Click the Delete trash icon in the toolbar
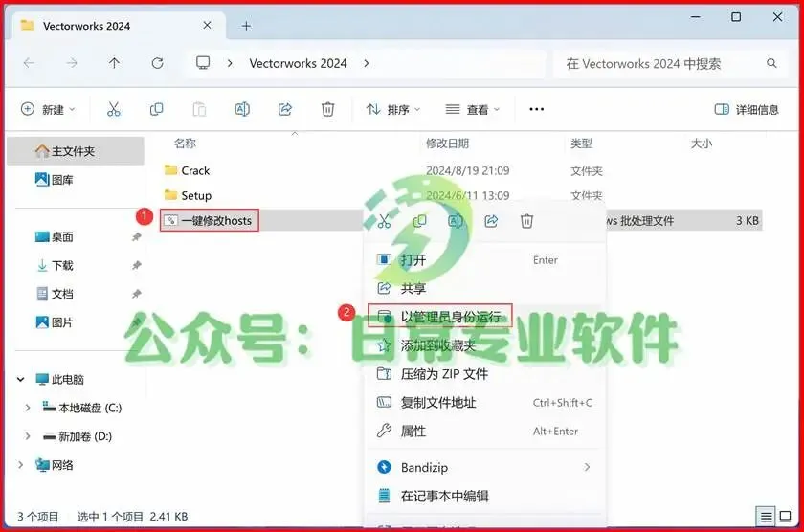This screenshot has height=532, width=804. pos(327,109)
